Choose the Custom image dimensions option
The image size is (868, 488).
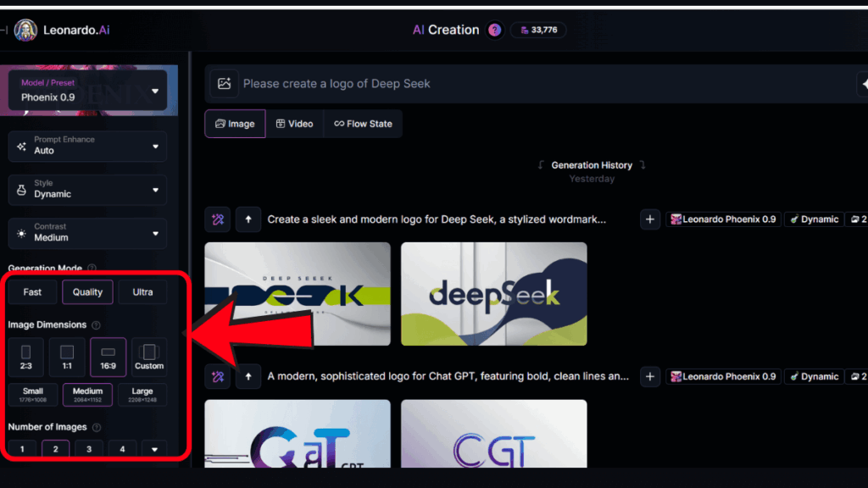click(149, 357)
